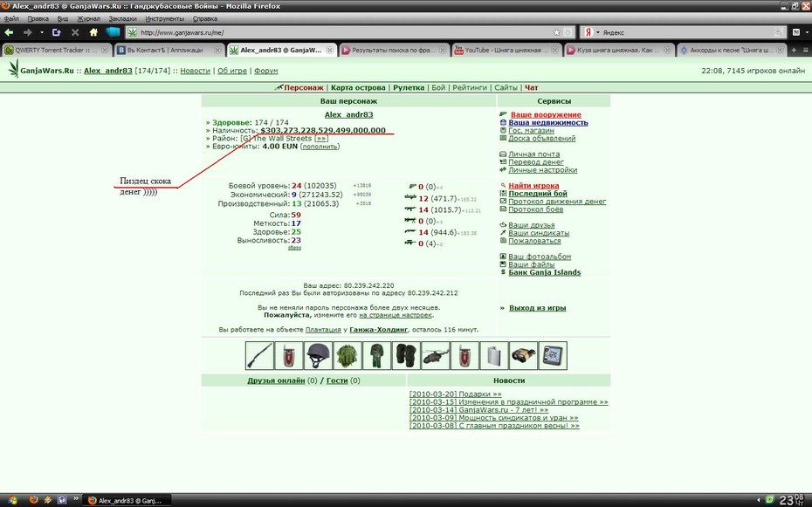Open news GanjaWars.ru - 7 лет!
This screenshot has height=507, width=812.
click(478, 410)
